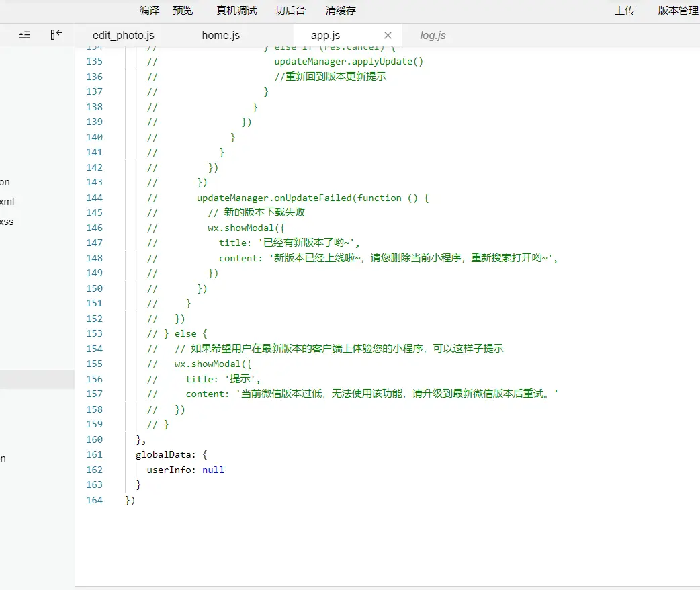Click line number 161
The width and height of the screenshot is (700, 590).
[94, 454]
